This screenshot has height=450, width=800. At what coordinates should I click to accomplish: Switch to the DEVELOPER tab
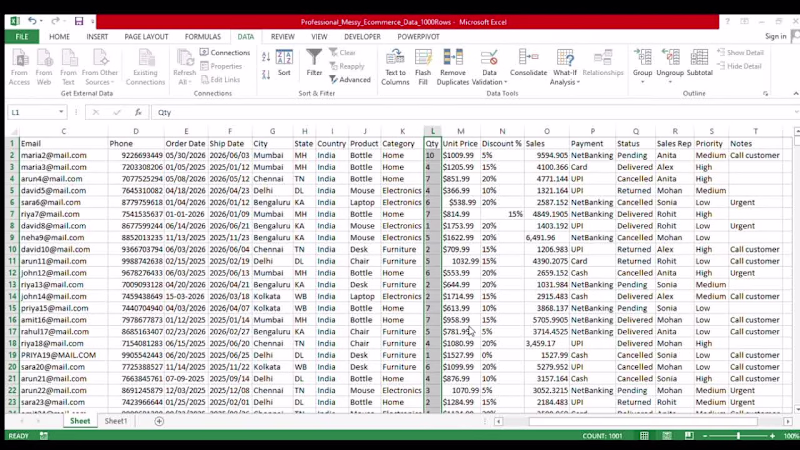click(x=362, y=37)
